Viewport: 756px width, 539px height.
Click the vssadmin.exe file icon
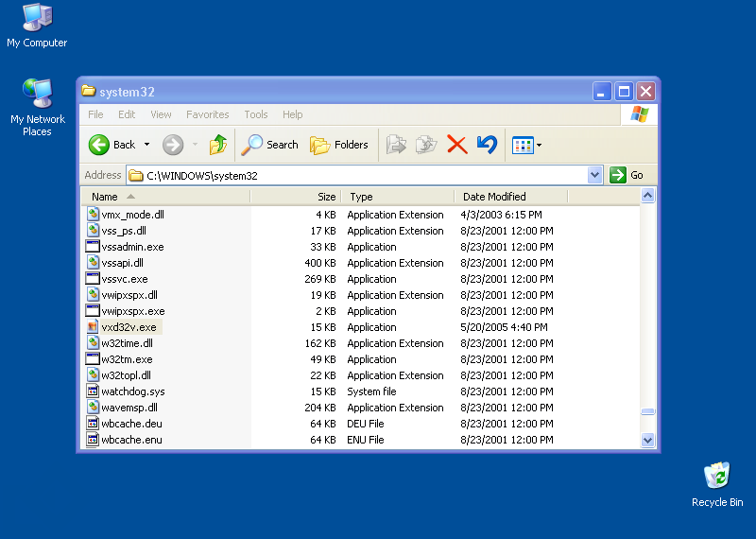(93, 247)
